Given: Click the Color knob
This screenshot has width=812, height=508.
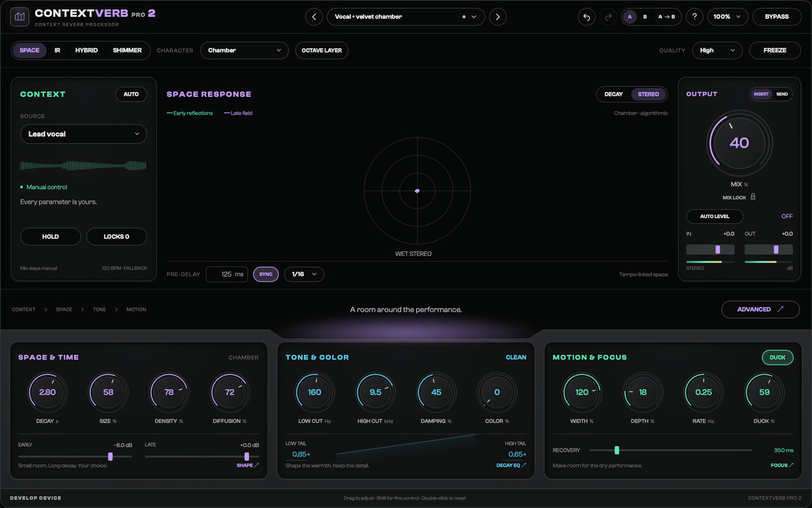Looking at the screenshot, I should pos(497,392).
